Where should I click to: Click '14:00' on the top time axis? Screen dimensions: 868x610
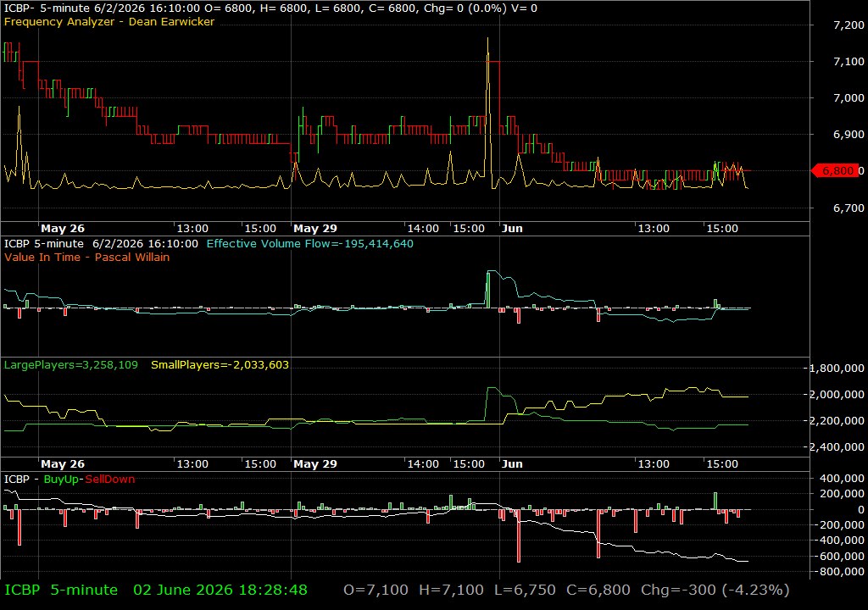(423, 229)
